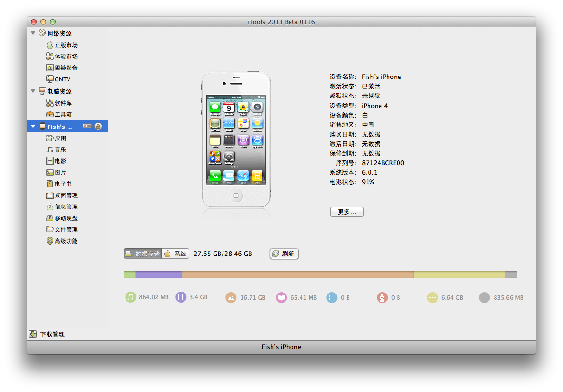The height and width of the screenshot is (392, 563).
Task: Click the green music storage icon (864.02 MB)
Action: (130, 297)
